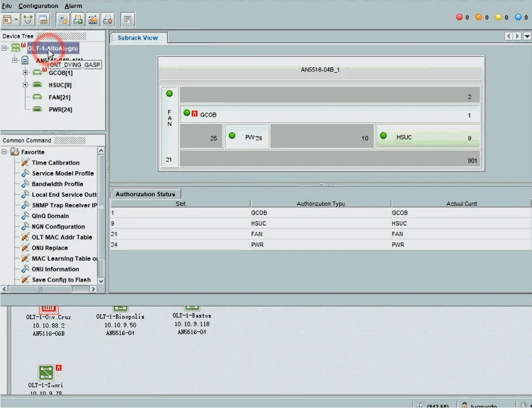The height and width of the screenshot is (408, 532).
Task: Click Common Command horizontal scroll-left arrow
Action: click(4, 288)
